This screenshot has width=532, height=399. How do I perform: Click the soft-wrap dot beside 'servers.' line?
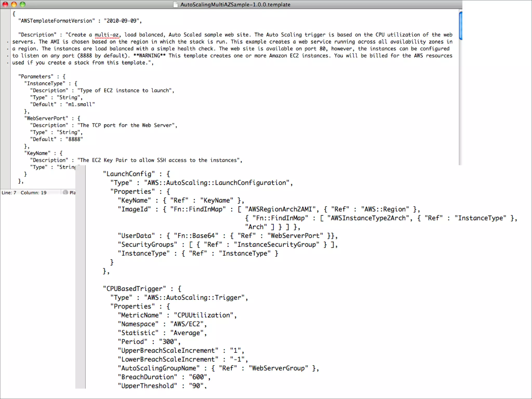click(x=8, y=42)
